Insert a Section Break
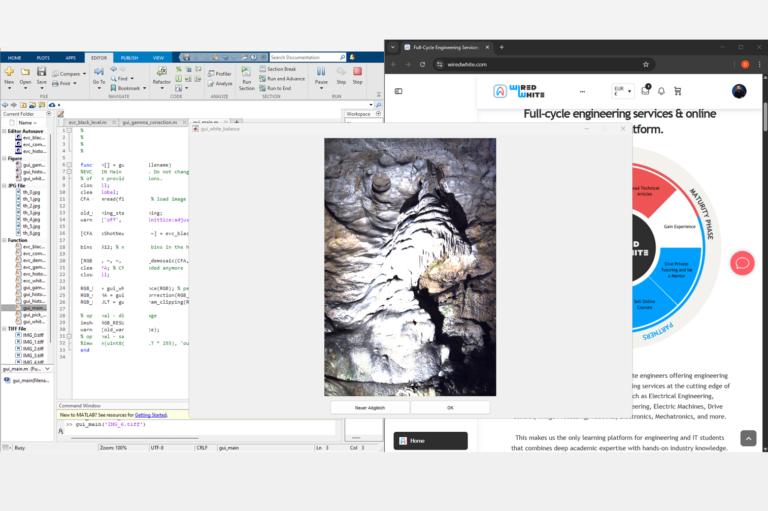768x511 pixels. (278, 69)
